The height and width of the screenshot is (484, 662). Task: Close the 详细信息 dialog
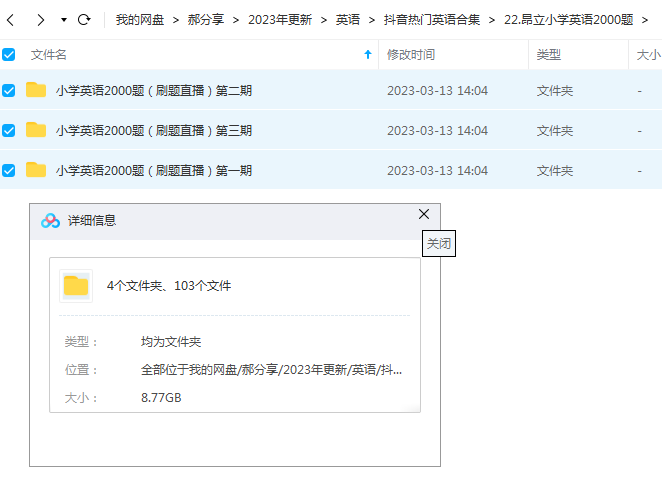pyautogui.click(x=423, y=214)
